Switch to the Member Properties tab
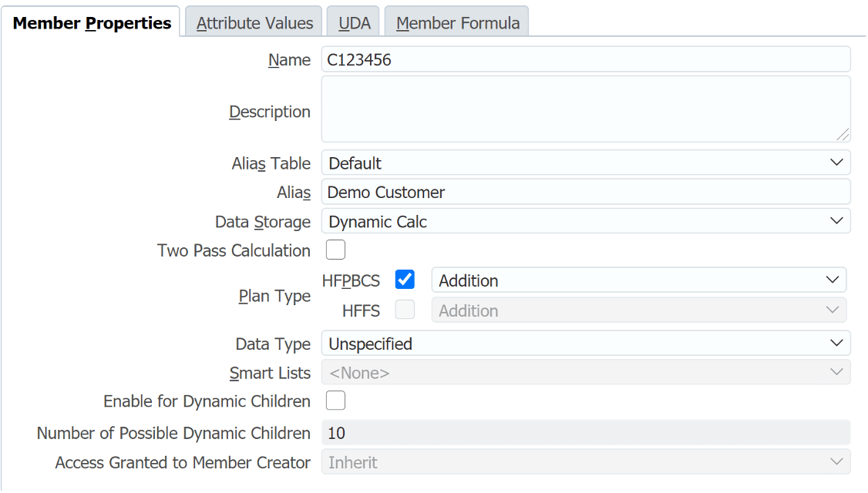Image resolution: width=868 pixels, height=493 pixels. coord(92,23)
